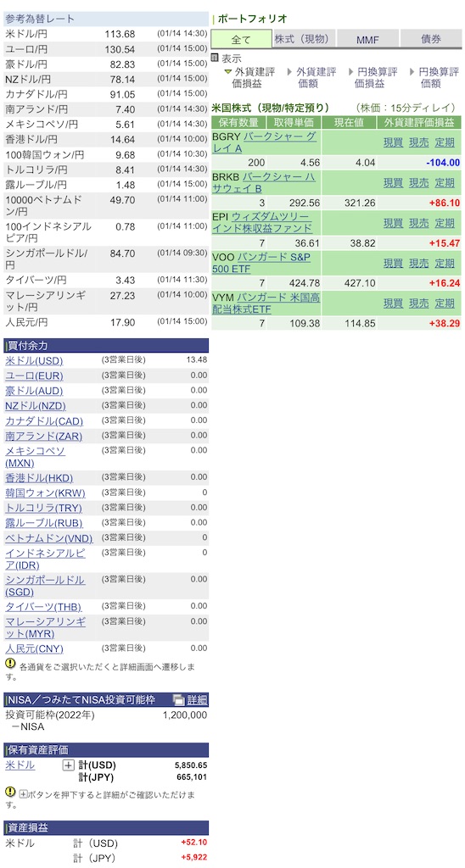Open the 債券 tab
The width and height of the screenshot is (465, 868).
pyautogui.click(x=431, y=39)
